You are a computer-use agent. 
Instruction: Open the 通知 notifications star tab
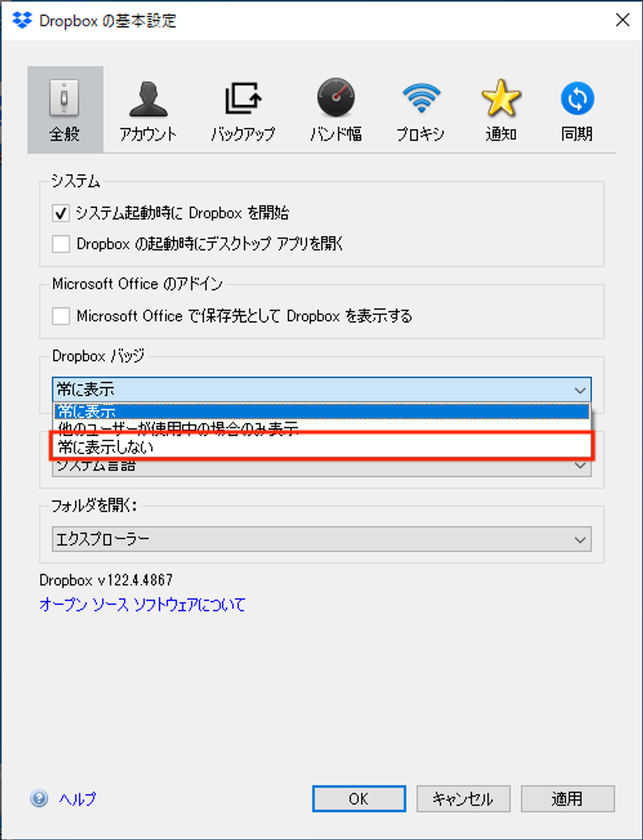501,109
